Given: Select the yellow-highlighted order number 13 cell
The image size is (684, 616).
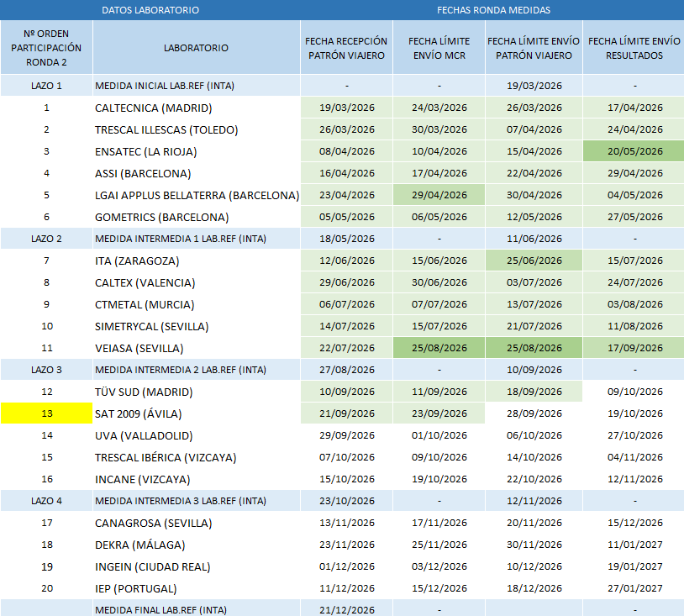Looking at the screenshot, I should click(x=46, y=413).
